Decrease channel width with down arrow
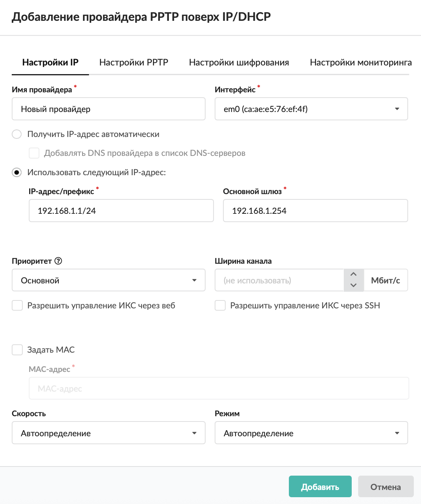The width and height of the screenshot is (421, 504). [x=354, y=285]
